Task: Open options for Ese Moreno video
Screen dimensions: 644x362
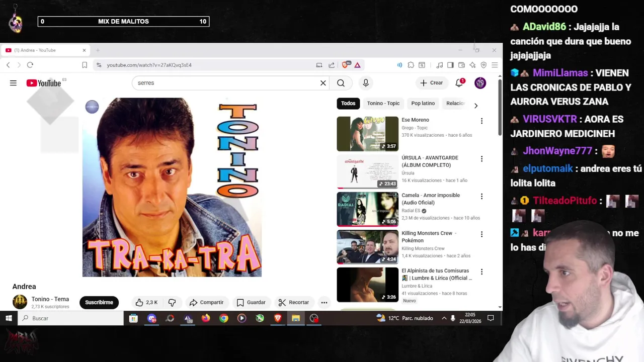Action: (481, 121)
